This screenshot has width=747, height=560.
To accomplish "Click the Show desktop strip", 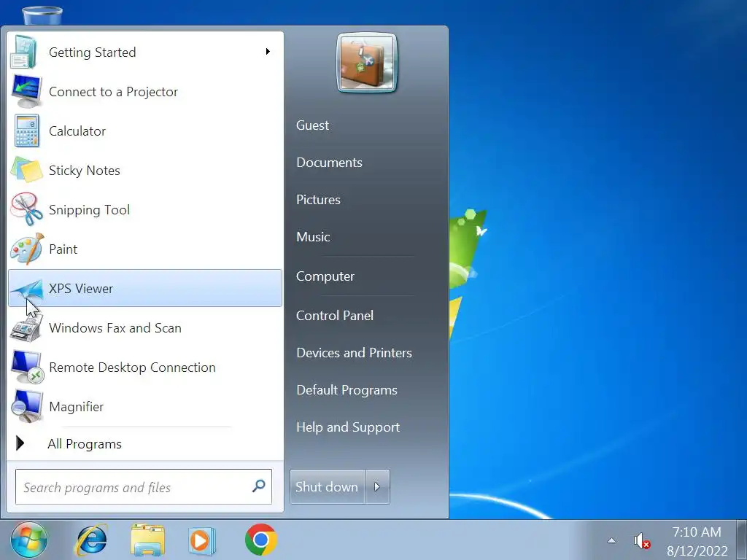I will tap(741, 540).
